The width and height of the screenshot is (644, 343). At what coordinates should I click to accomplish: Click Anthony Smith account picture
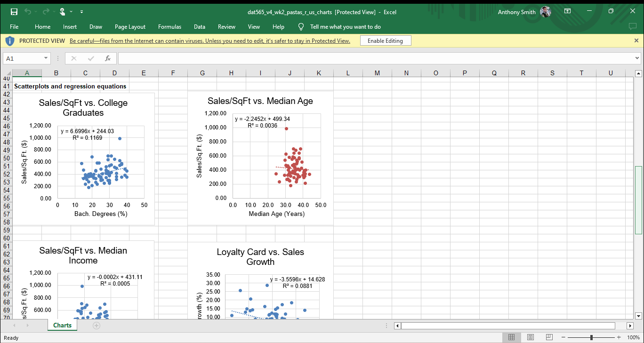[x=546, y=12]
